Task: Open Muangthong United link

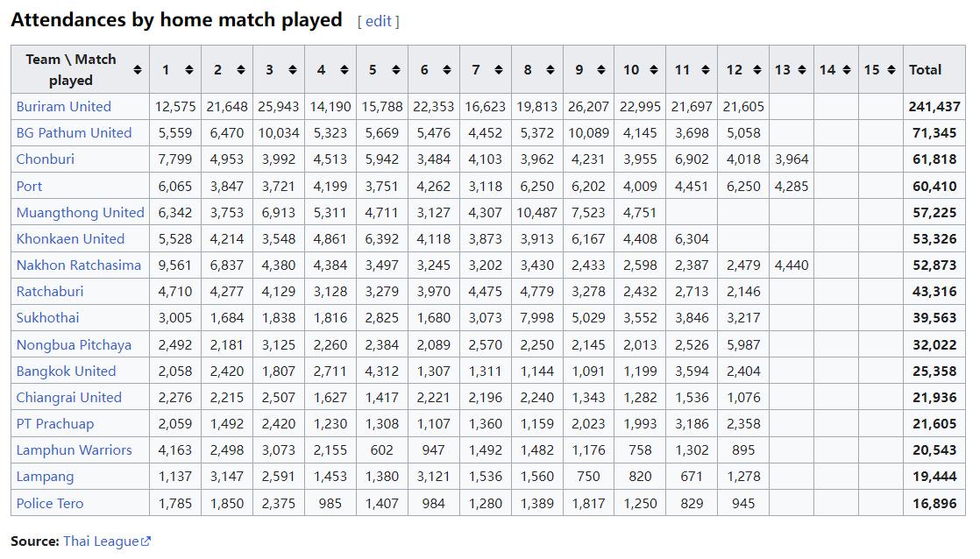Action: coord(80,212)
